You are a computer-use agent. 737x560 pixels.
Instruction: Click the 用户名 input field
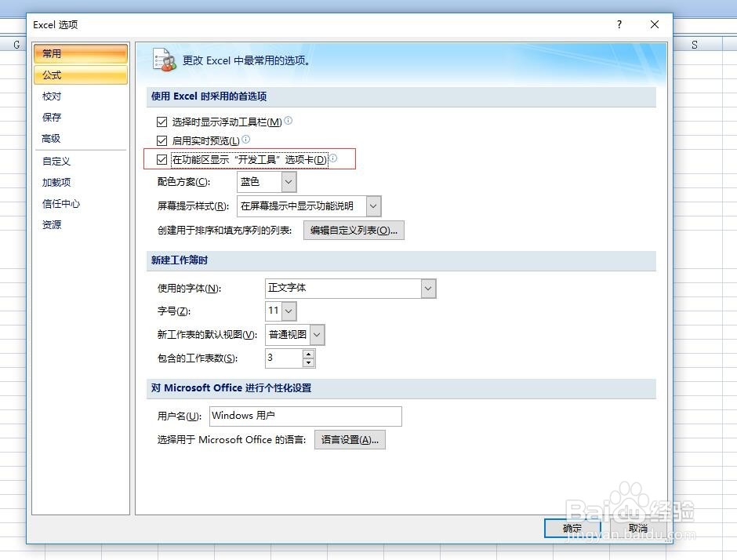(x=305, y=416)
